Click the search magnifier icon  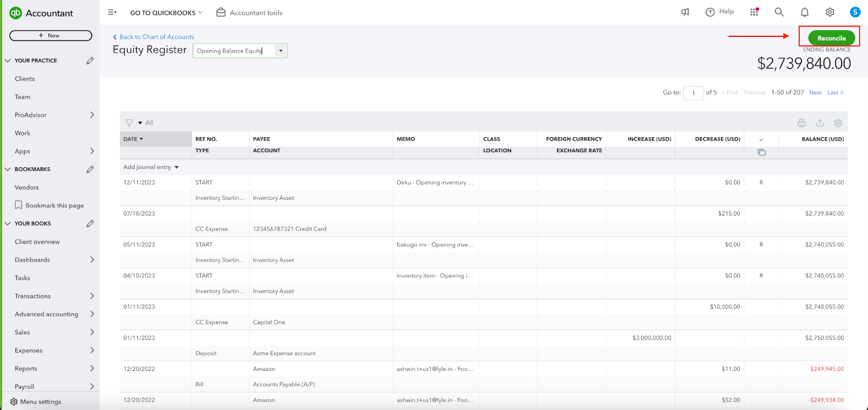tap(779, 12)
